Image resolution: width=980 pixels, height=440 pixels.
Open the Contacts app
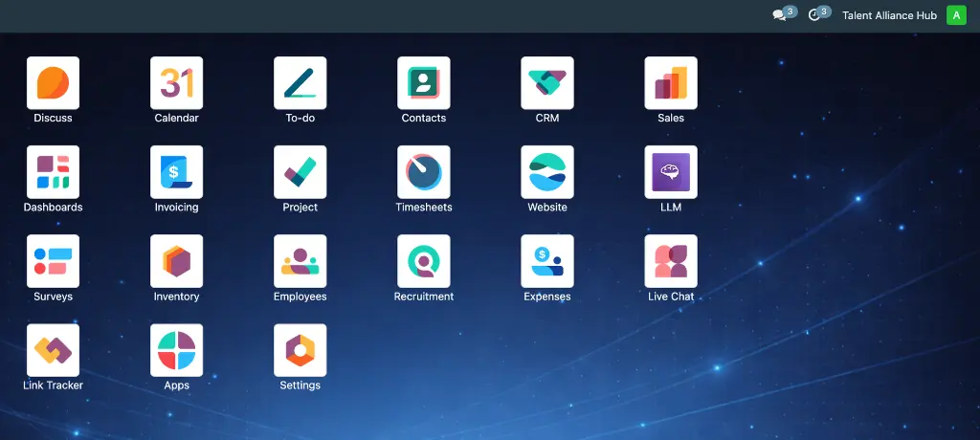coord(423,83)
